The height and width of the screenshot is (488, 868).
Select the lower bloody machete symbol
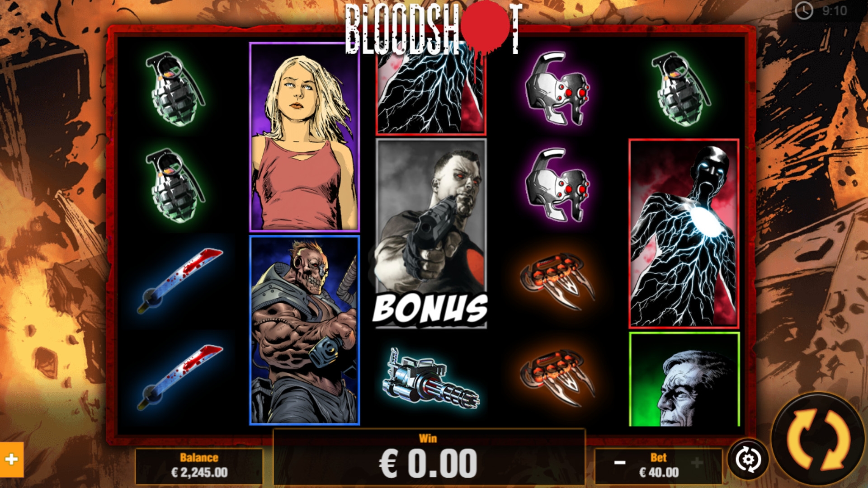179,378
